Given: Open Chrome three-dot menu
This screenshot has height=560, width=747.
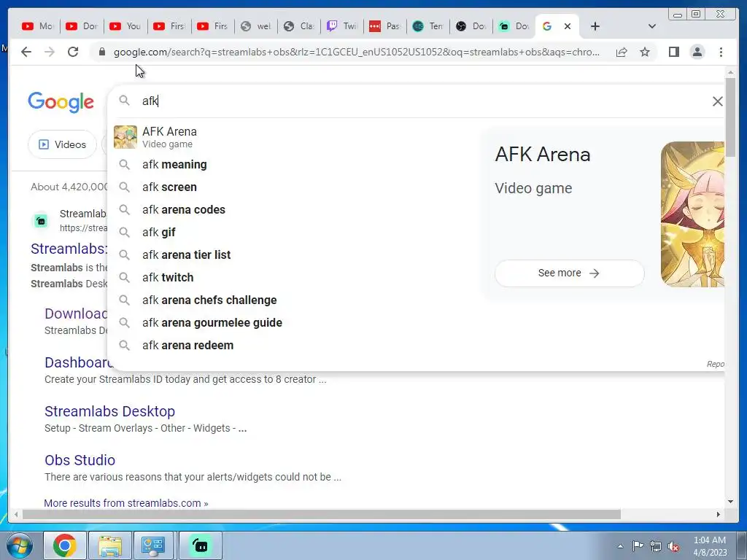Looking at the screenshot, I should pos(721,52).
